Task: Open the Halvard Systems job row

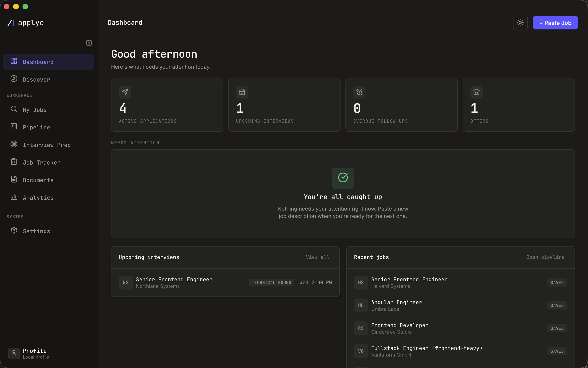Action: coord(460,282)
